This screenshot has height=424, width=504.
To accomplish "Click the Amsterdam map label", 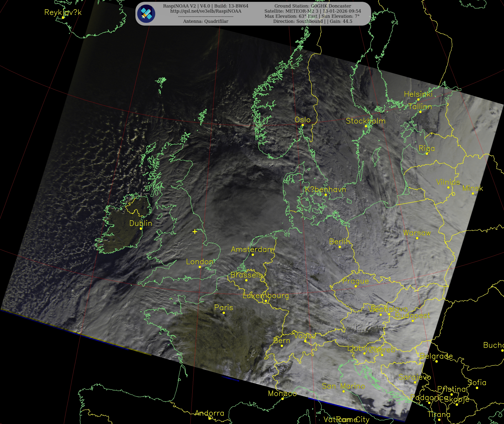I will click(x=252, y=250).
